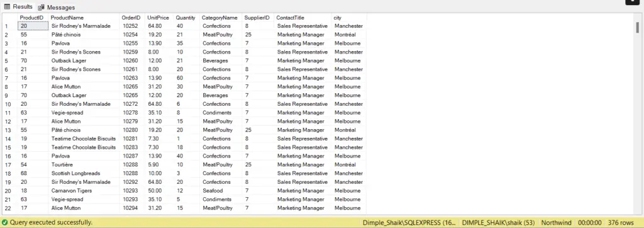The width and height of the screenshot is (644, 228).
Task: Click OrderID cell 10278
Action: [x=132, y=113]
